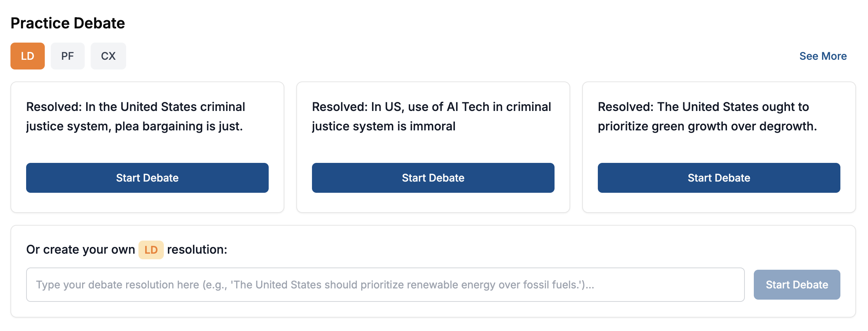Click 'Resolved:' in the plea bargaining card
This screenshot has width=868, height=331.
point(54,107)
